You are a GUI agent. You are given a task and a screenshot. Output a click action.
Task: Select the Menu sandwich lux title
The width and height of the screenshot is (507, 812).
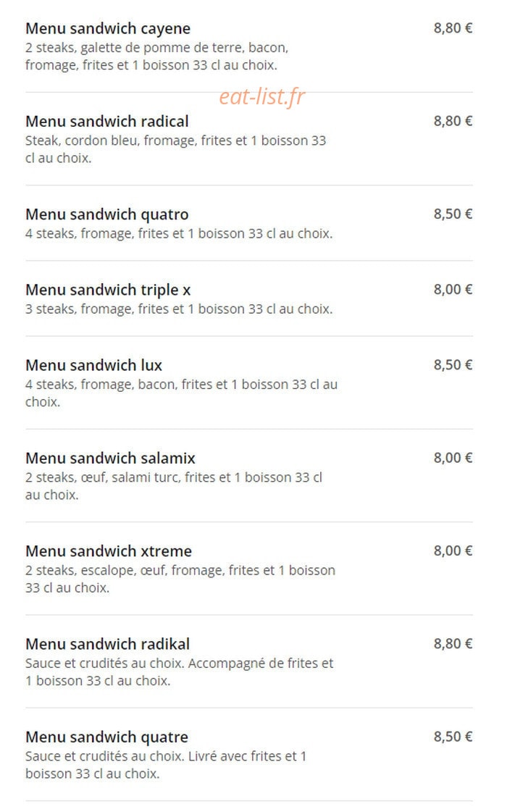click(93, 365)
